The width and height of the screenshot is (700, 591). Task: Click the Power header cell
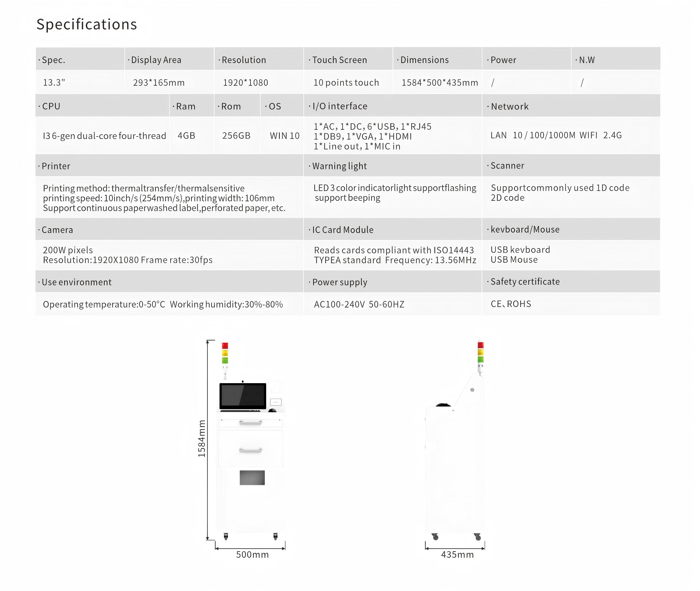click(x=526, y=59)
